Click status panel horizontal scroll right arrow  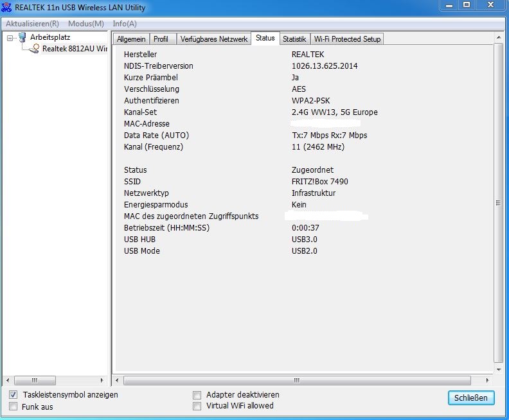(x=487, y=380)
